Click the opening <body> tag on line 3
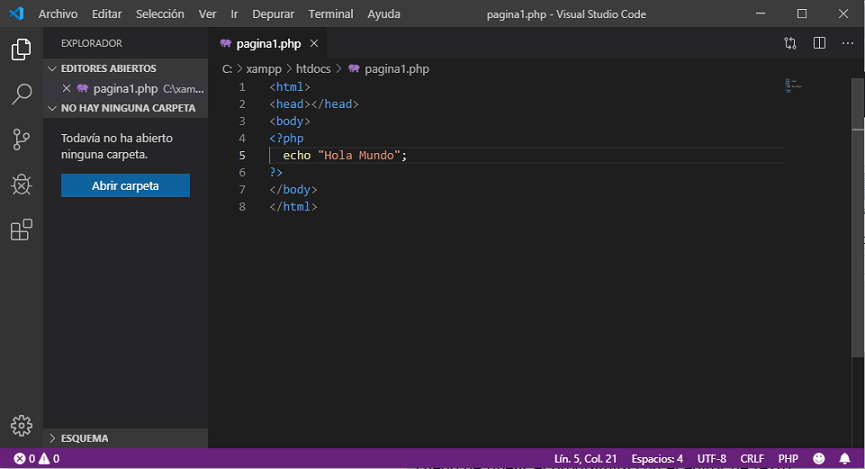Image resolution: width=865 pixels, height=469 pixels. [290, 121]
